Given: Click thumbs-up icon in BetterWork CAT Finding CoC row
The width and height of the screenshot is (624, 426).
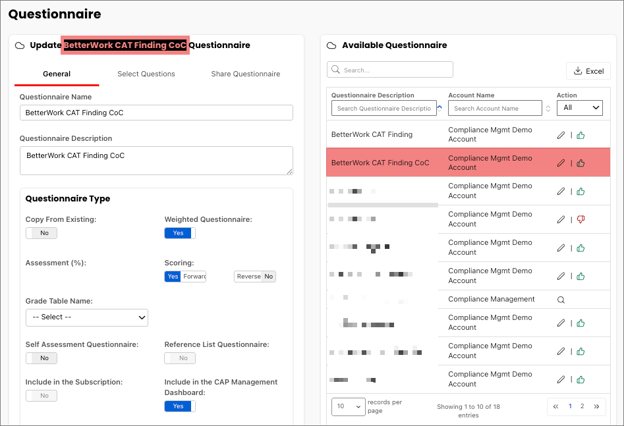Looking at the screenshot, I should [581, 163].
